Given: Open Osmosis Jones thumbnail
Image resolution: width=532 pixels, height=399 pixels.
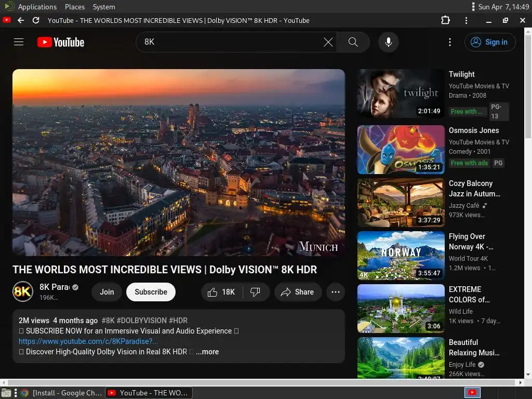Looking at the screenshot, I should (401, 150).
